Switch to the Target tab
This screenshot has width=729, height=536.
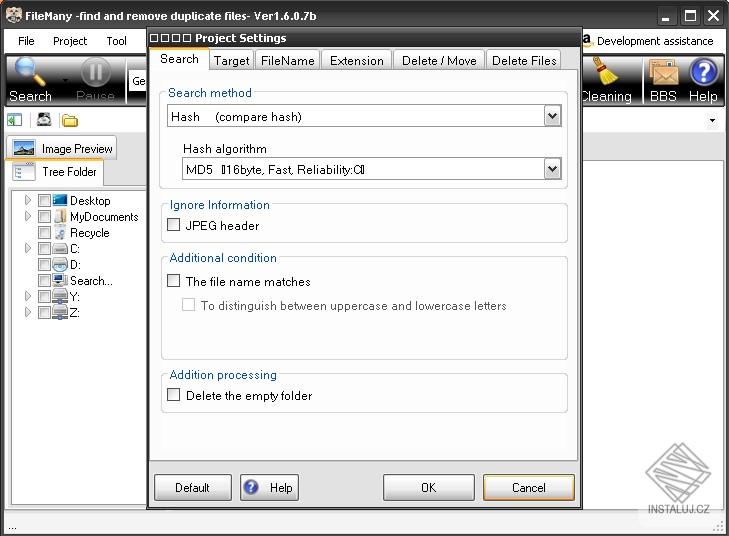tap(232, 61)
